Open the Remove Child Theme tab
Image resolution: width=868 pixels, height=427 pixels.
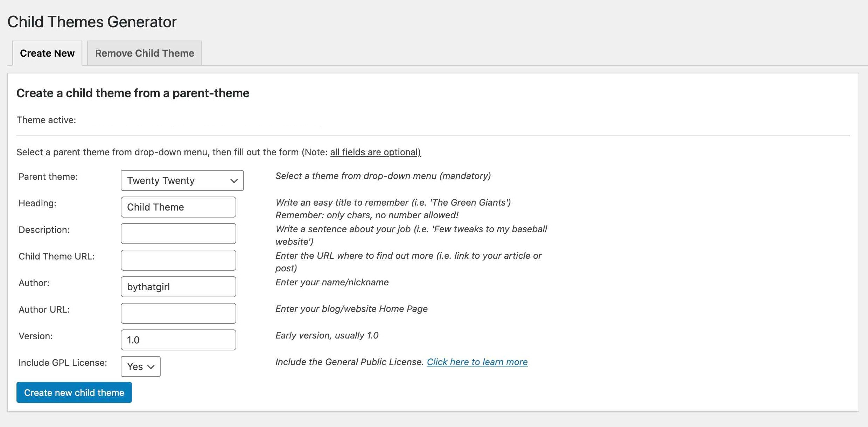point(145,53)
